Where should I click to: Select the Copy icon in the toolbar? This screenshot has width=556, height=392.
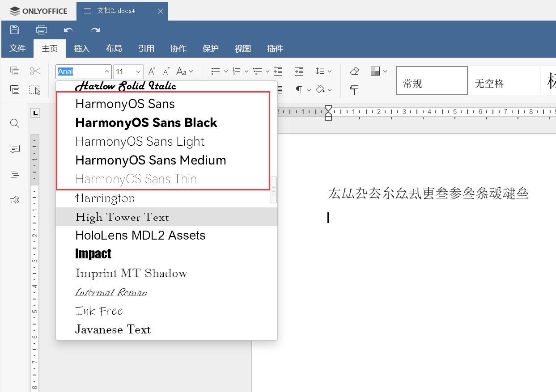15,71
